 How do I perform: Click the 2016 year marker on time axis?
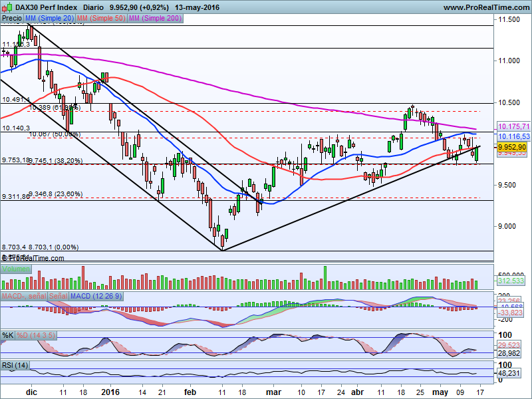tap(110, 392)
